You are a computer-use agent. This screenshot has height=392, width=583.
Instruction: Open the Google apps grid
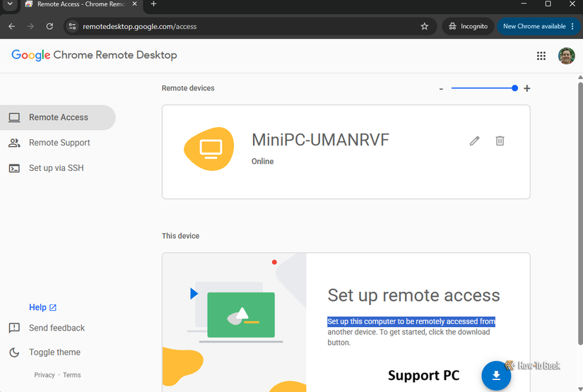click(x=541, y=56)
